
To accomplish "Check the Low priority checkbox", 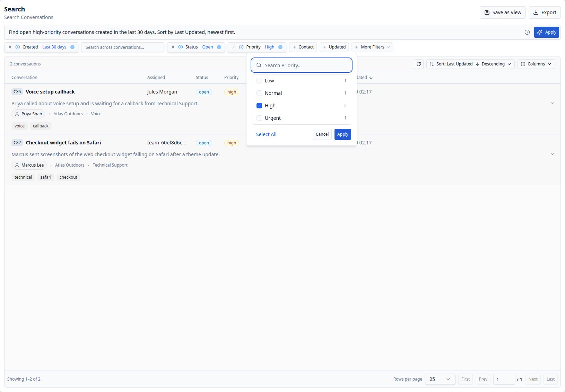I will coord(259,81).
